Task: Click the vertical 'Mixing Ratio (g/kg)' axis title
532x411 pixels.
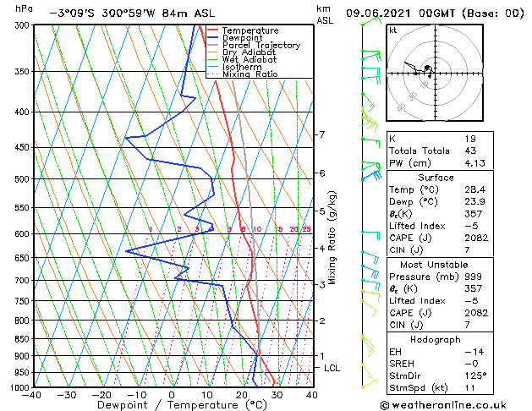Action: [x=332, y=238]
